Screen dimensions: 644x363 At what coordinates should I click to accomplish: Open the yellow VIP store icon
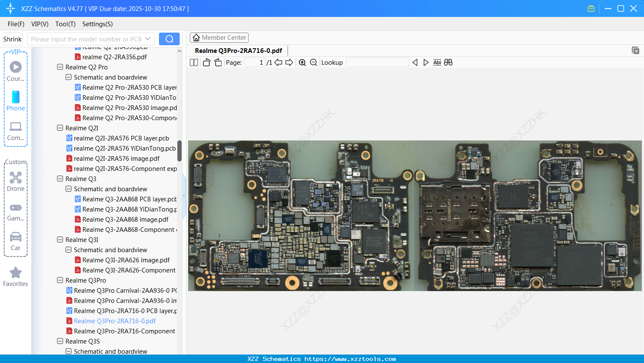pos(591,8)
